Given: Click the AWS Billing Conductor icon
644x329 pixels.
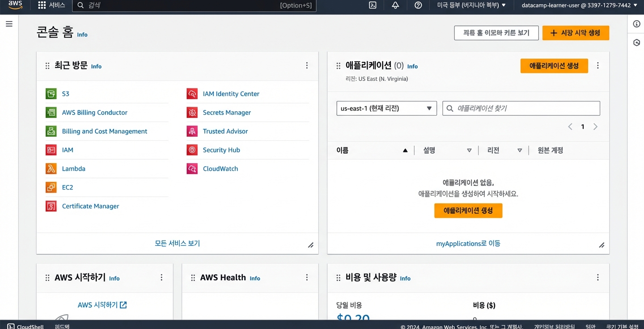Looking at the screenshot, I should pos(51,113).
